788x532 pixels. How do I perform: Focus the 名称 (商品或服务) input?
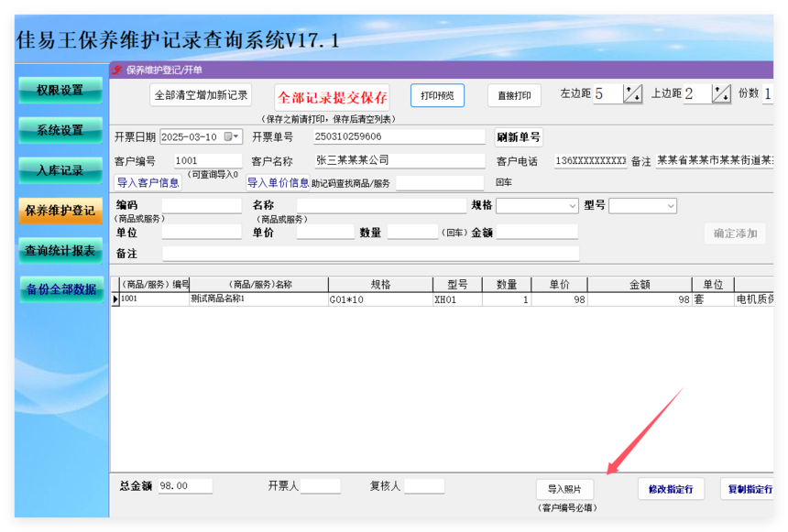[381, 205]
